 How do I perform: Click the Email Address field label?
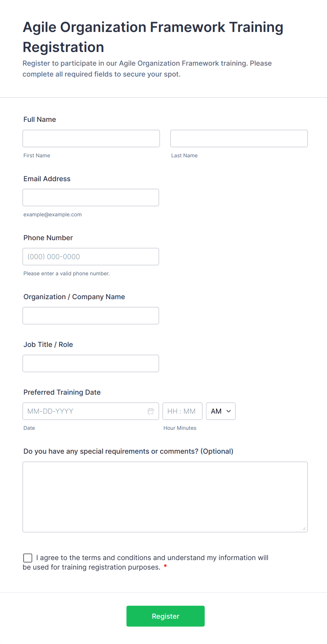pyautogui.click(x=47, y=179)
